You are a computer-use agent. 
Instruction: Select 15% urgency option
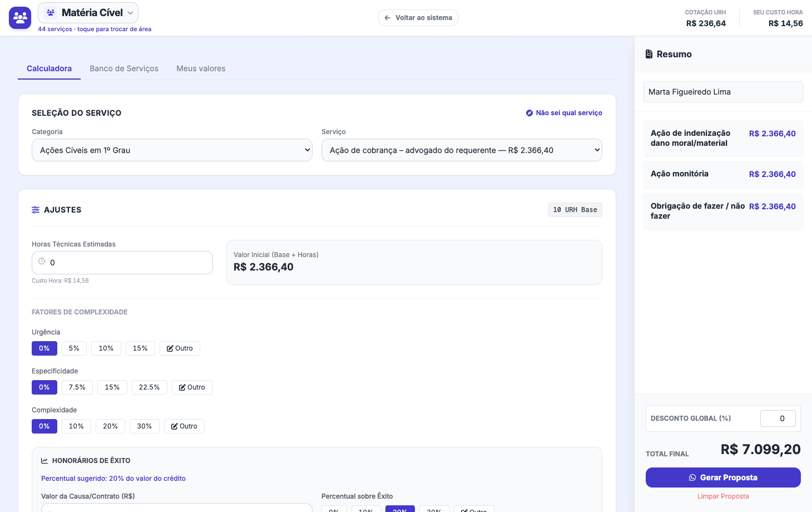coord(140,348)
